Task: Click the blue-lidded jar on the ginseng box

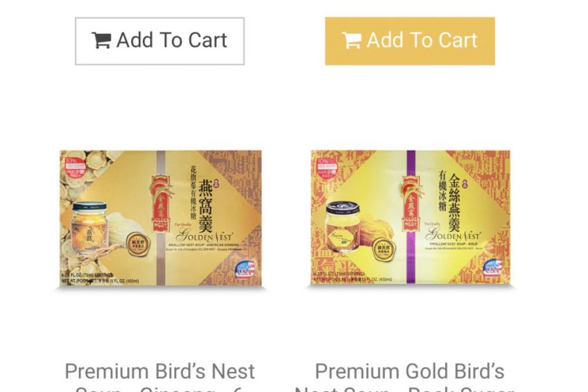Action: click(x=89, y=229)
